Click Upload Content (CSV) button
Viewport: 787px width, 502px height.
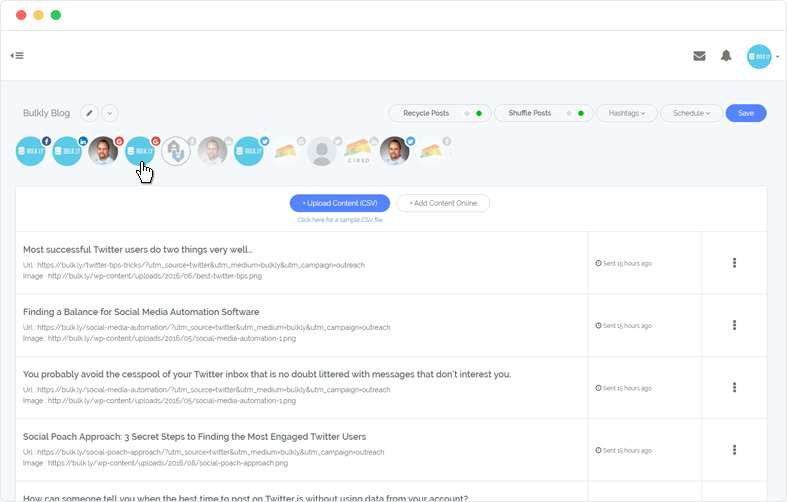(340, 203)
